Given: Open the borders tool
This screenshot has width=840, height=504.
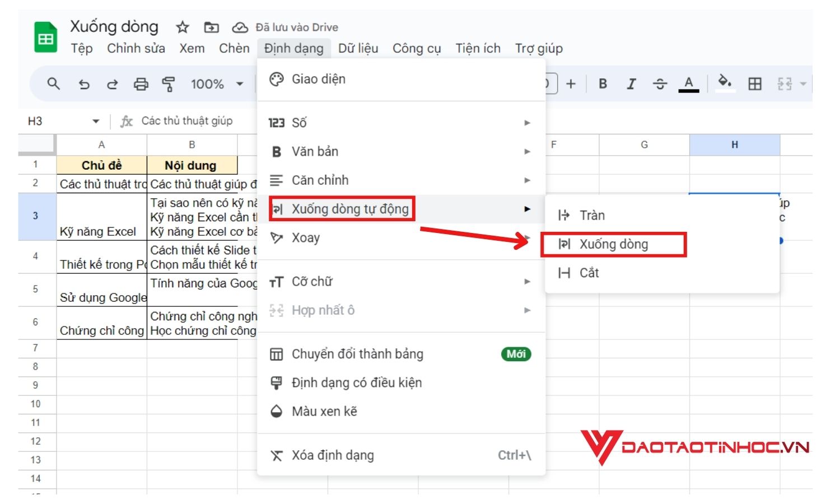Looking at the screenshot, I should pyautogui.click(x=755, y=83).
